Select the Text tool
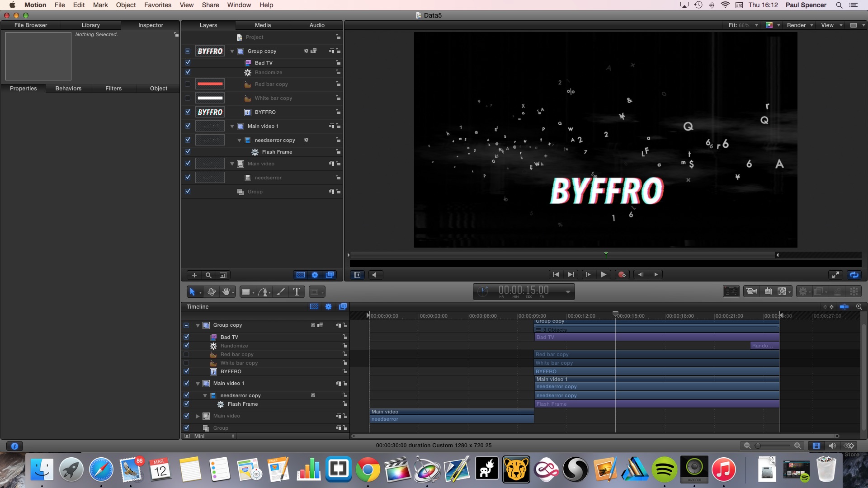 pos(297,292)
